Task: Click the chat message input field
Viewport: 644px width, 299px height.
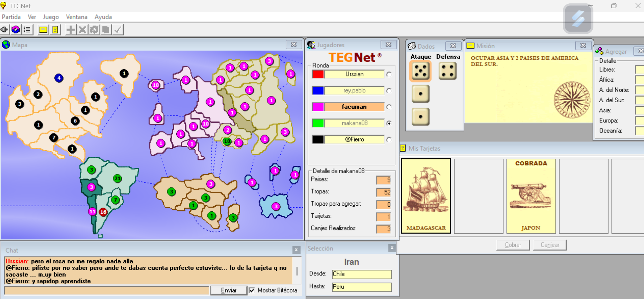Action: [x=107, y=290]
